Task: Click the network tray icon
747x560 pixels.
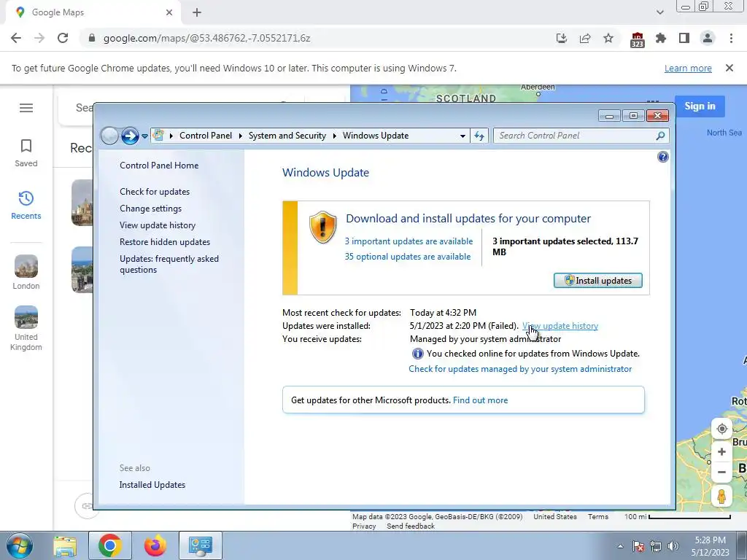Action: 656,546
